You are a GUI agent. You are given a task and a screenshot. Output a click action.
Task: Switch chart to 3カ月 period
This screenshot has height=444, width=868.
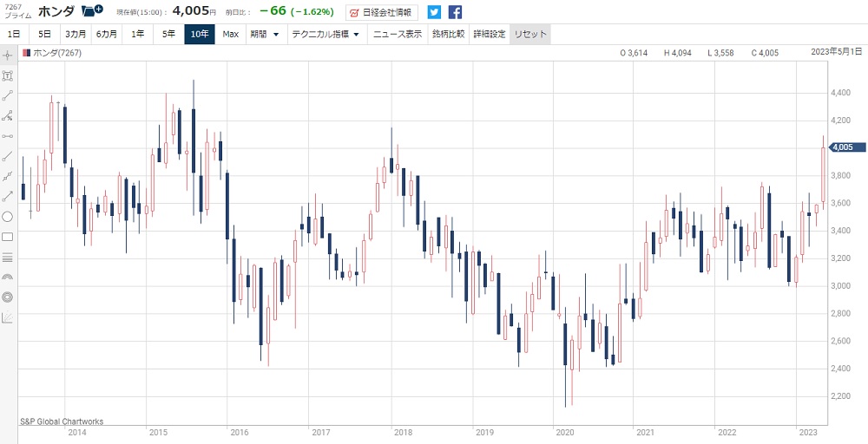click(76, 35)
